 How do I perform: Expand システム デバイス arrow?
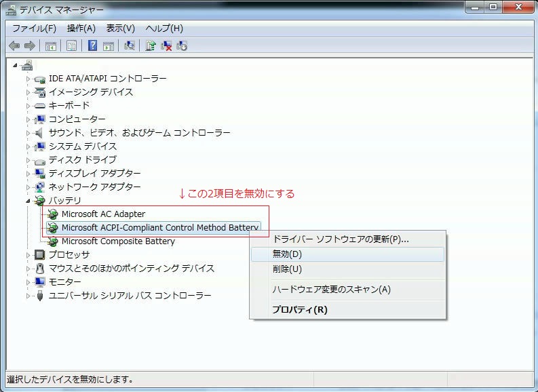click(28, 146)
